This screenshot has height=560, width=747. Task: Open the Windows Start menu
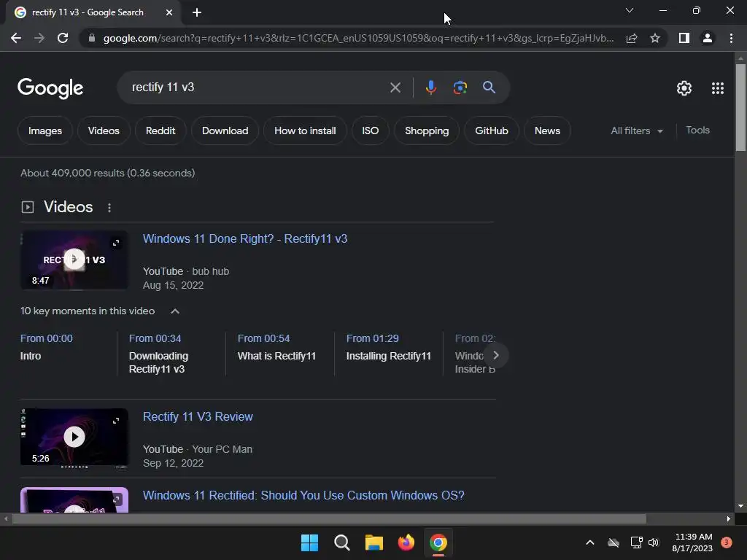click(309, 542)
